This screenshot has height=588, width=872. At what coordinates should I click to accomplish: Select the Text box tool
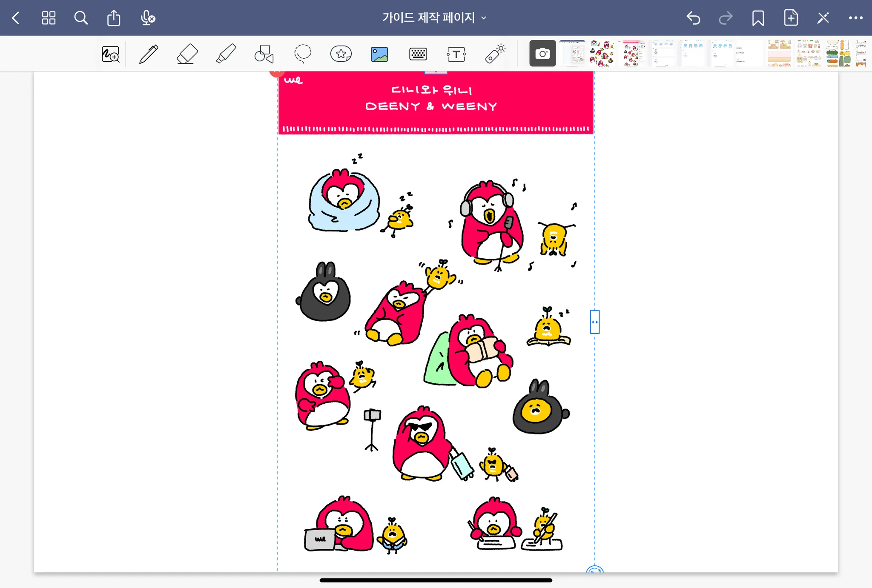pyautogui.click(x=456, y=54)
